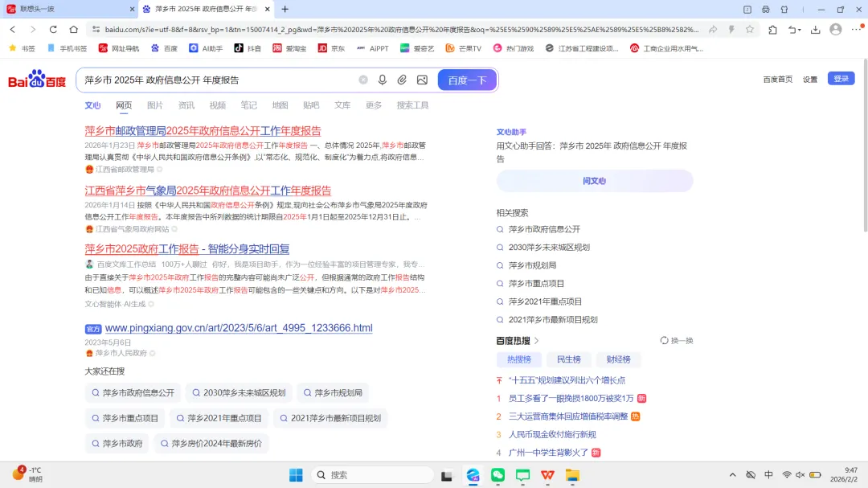Open the browser icon in taskbar
The height and width of the screenshot is (488, 868).
[x=473, y=474]
